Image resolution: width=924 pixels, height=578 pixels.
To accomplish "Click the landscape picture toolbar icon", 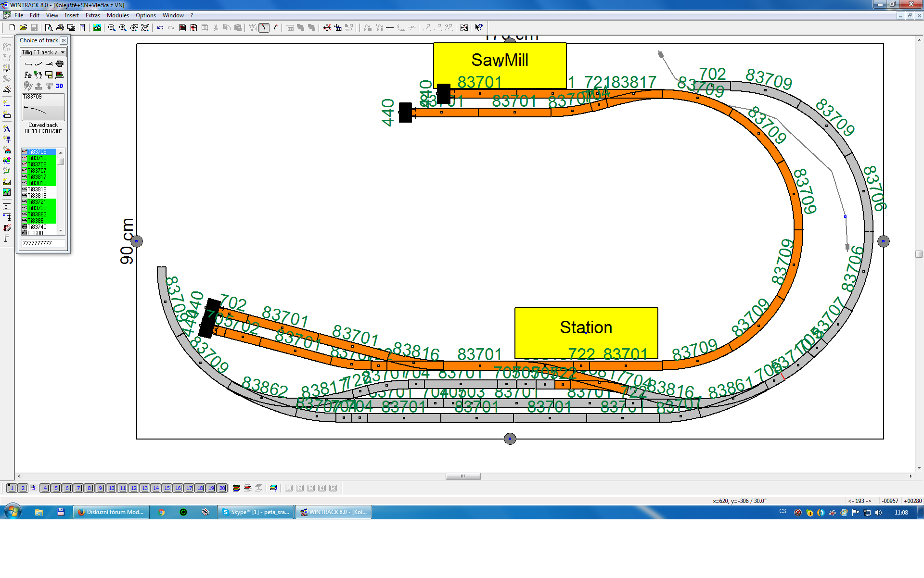I will pos(97,28).
